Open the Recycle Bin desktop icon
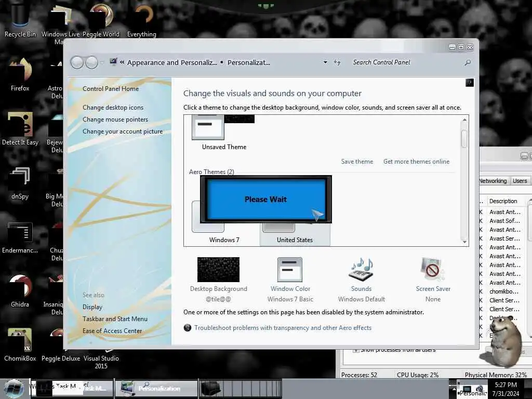Screen dimensions: 532x399 click(x=20, y=19)
